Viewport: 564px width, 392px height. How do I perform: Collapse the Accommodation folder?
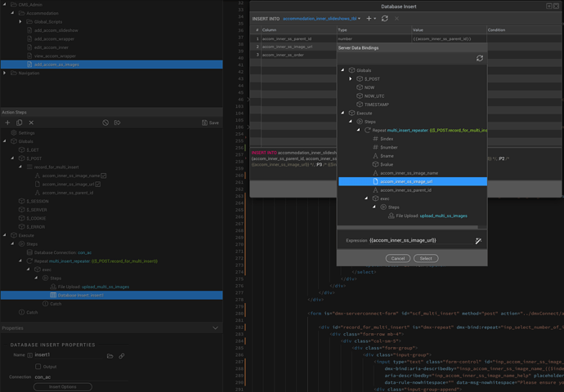point(12,13)
